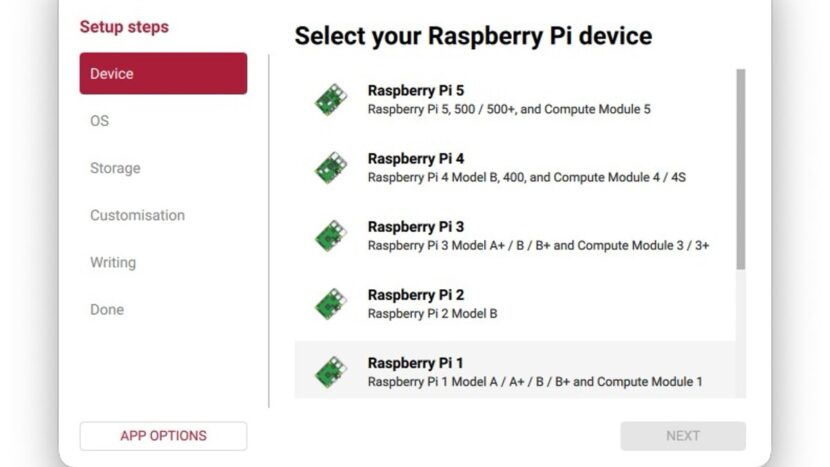
Task: Select the Done step in sidebar
Action: pos(107,309)
